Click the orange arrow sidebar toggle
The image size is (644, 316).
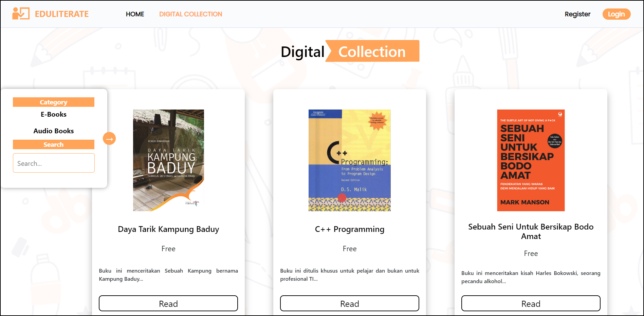coord(109,138)
